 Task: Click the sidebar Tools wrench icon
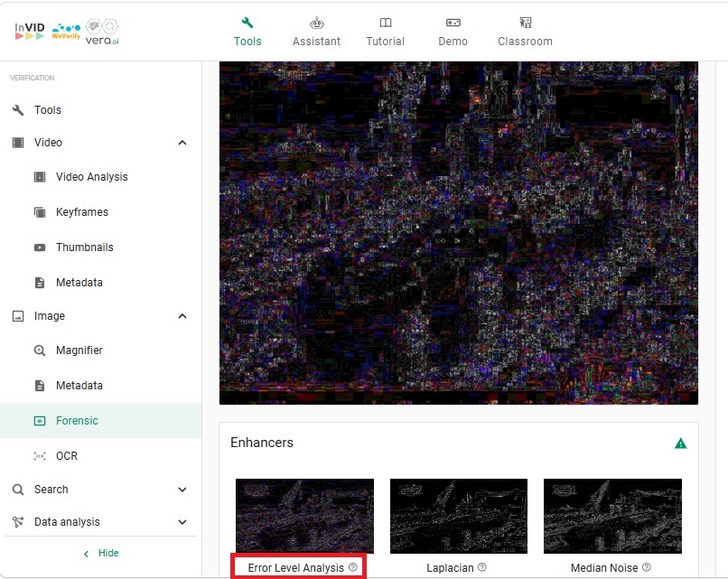coord(18,110)
